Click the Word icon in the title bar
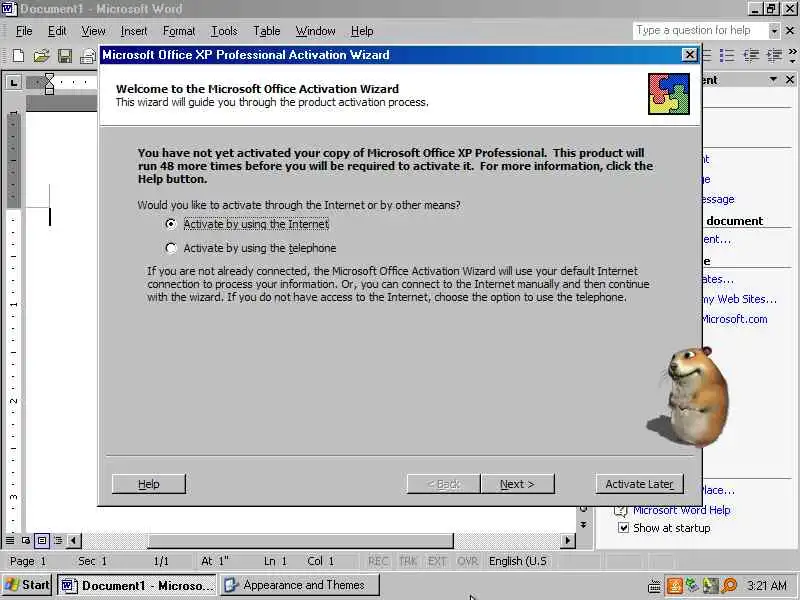800x600 pixels. pyautogui.click(x=9, y=9)
